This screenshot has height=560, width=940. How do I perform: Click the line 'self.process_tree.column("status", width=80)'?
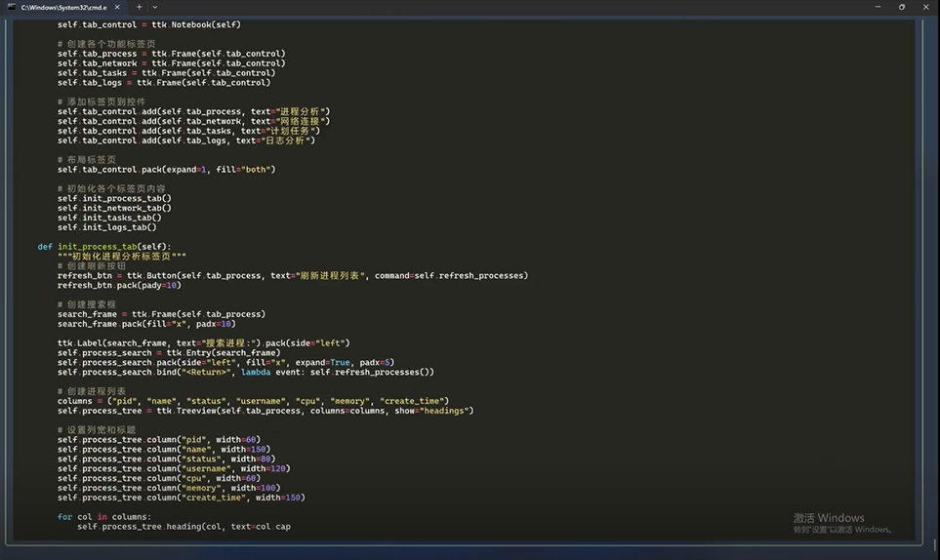coord(167,460)
